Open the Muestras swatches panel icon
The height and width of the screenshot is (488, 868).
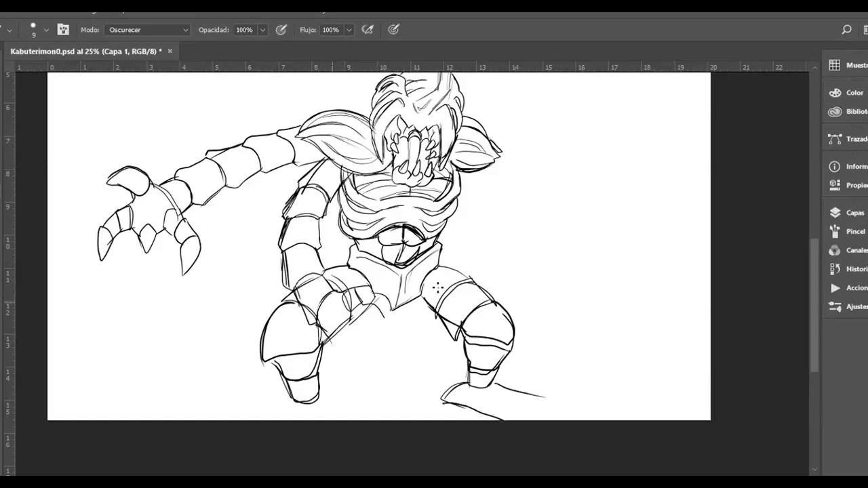point(835,65)
